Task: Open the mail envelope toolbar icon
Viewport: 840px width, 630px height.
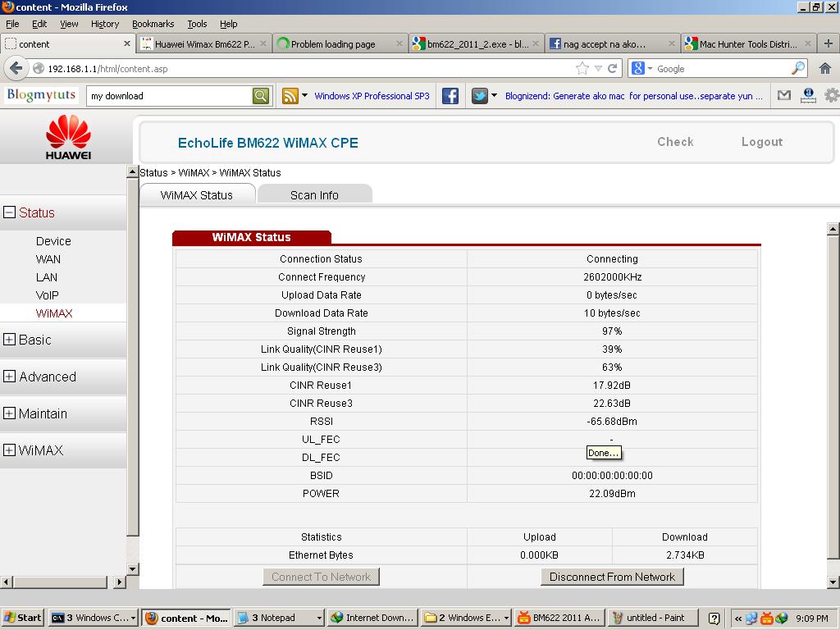Action: (784, 95)
